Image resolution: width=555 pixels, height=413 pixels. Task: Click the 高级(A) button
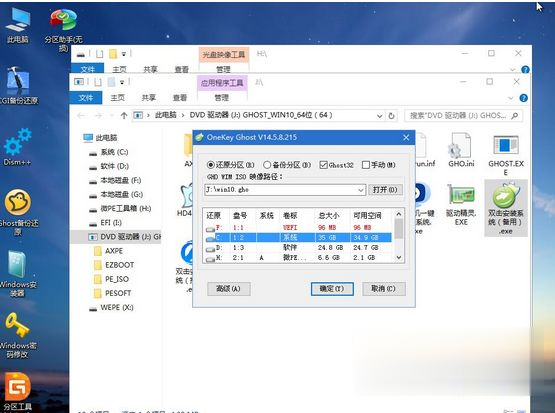coord(229,289)
